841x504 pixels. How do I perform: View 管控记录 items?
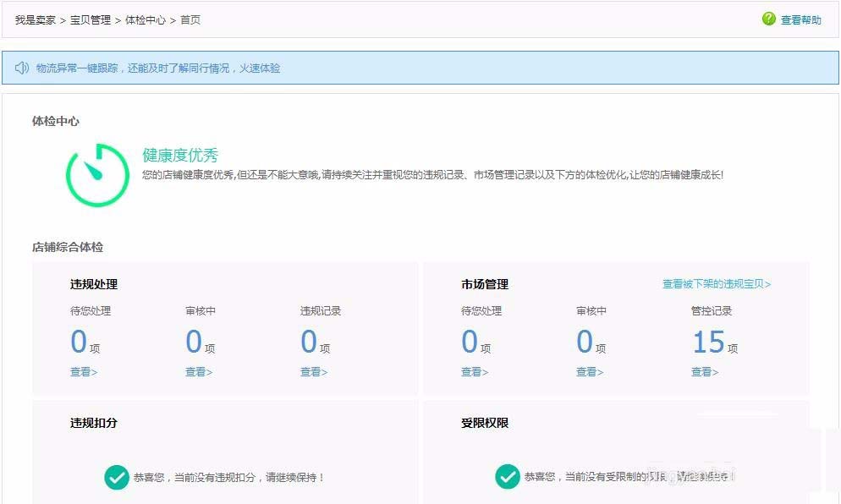coord(705,371)
